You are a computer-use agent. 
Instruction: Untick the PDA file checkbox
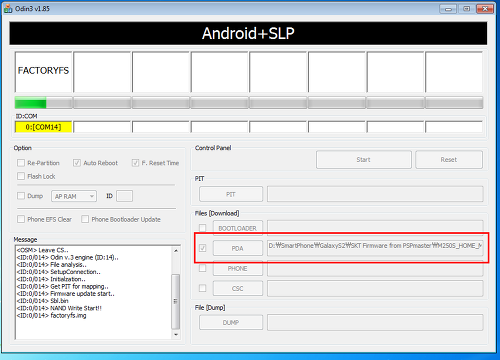coord(202,248)
